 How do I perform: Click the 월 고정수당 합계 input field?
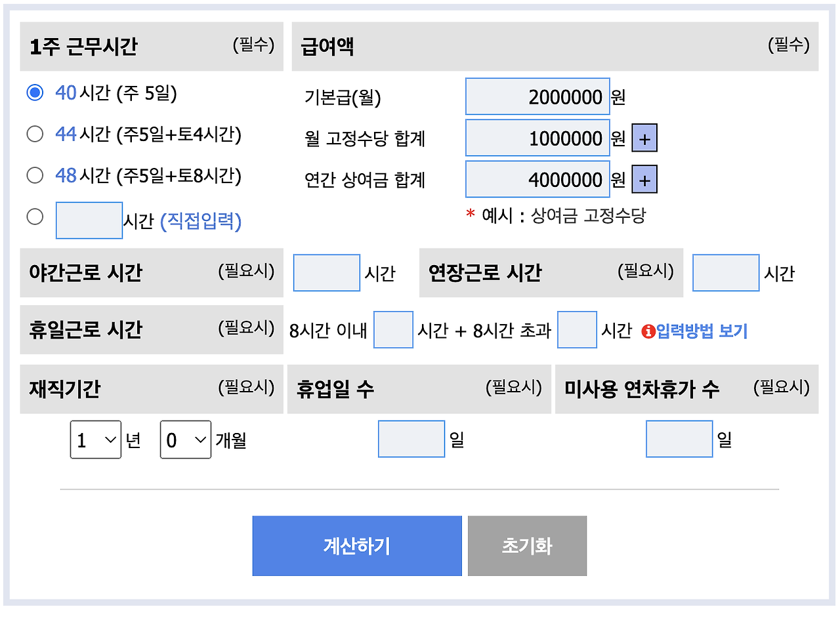(x=537, y=138)
